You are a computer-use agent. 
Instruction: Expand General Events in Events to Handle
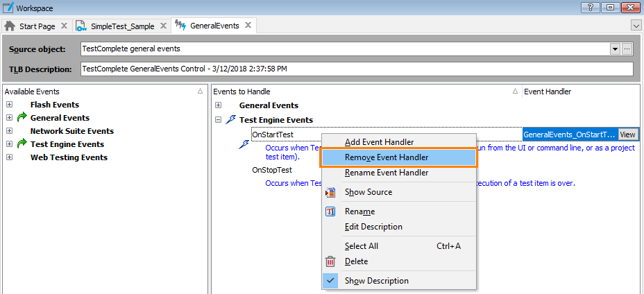click(218, 105)
